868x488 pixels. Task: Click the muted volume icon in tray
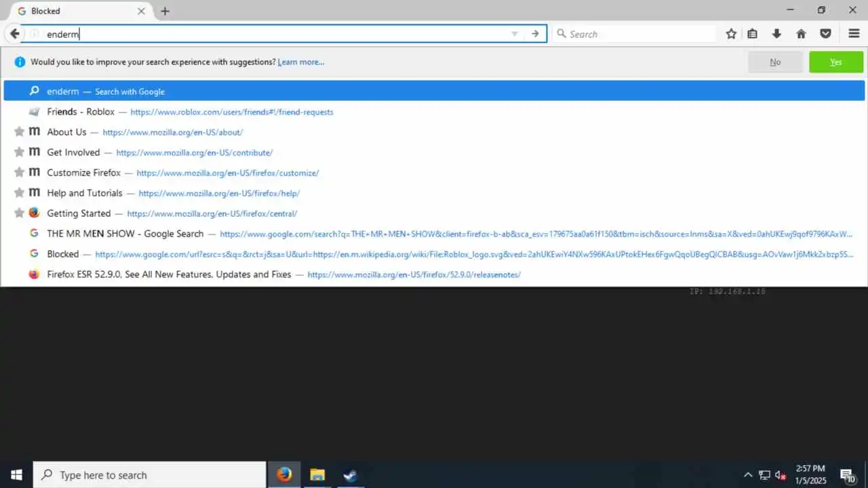[x=781, y=474]
